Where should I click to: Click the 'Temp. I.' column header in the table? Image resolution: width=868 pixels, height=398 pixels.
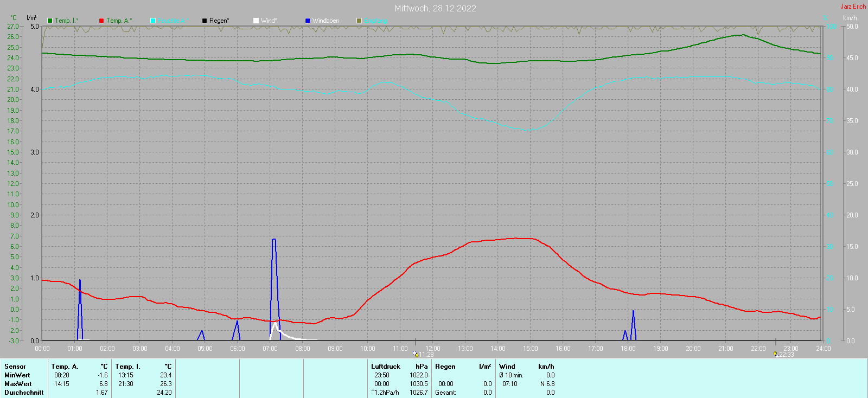click(x=128, y=367)
